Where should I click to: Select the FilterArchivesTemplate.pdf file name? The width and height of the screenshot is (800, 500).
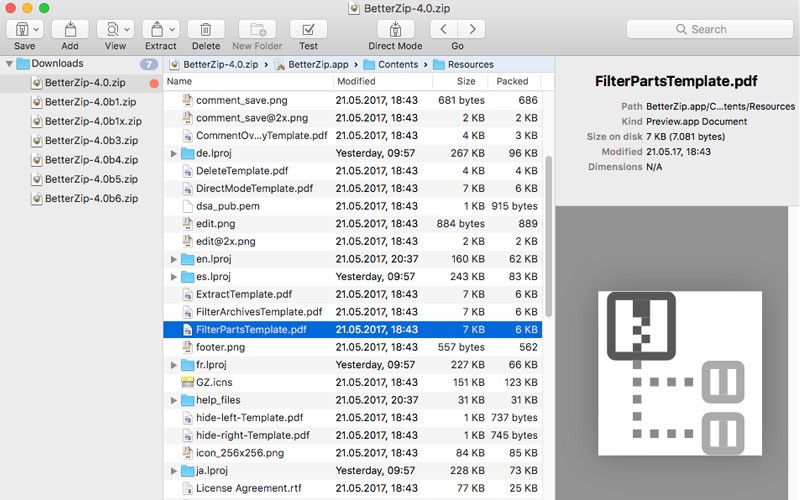point(259,312)
